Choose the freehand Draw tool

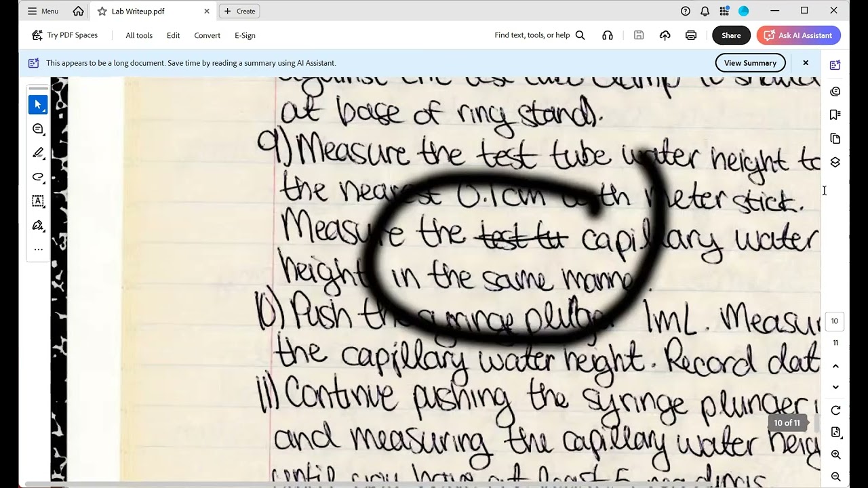pos(38,177)
